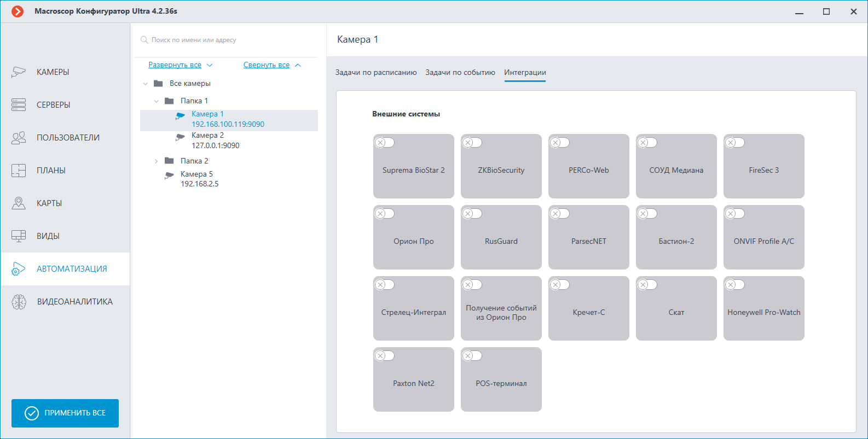
Task: Click the camera icon beside Камера 2
Action: click(180, 137)
